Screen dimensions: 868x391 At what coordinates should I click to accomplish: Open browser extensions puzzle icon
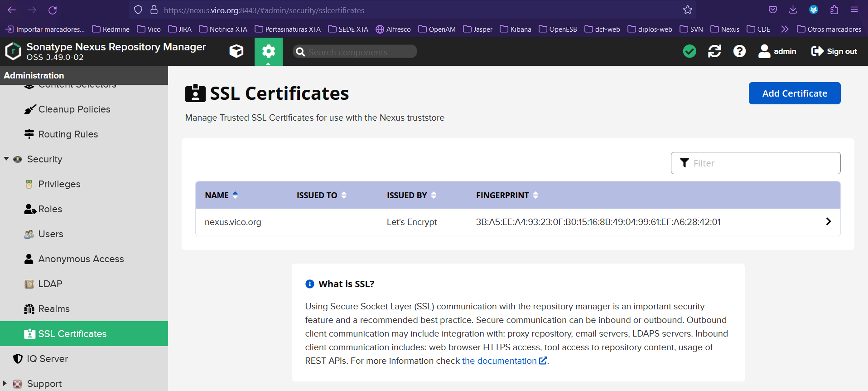[x=834, y=10]
